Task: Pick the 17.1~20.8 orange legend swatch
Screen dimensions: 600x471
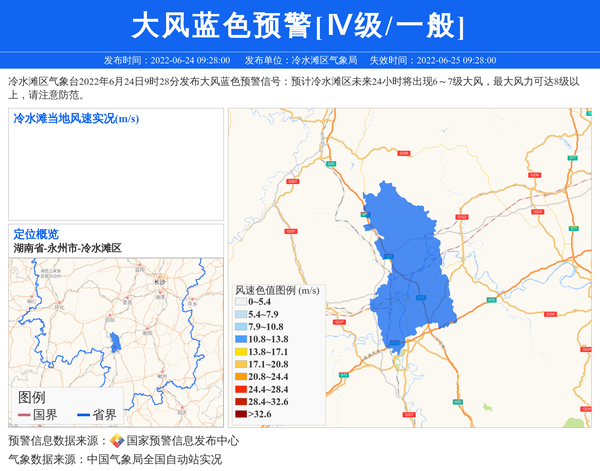Action: pos(240,364)
